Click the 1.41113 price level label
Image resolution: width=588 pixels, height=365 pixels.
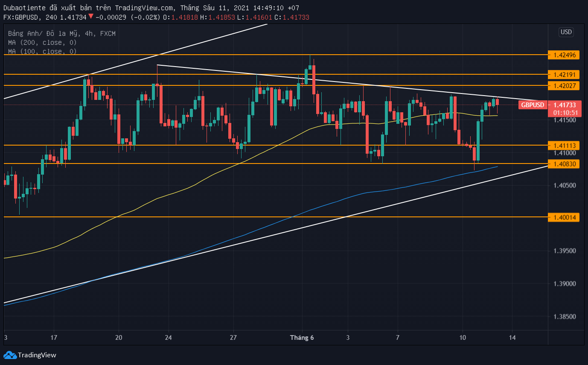pos(564,146)
